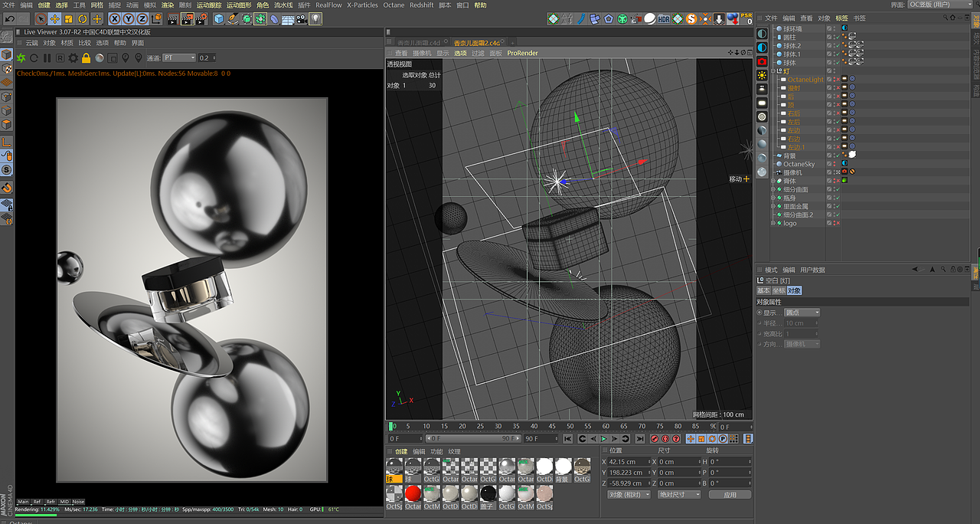Screen dimensions: 980x524
Task: Add a Cube primitive object
Action: (219, 19)
